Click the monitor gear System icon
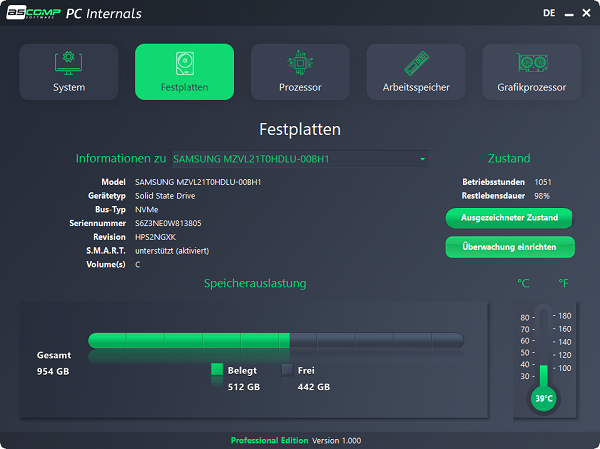Screen dimensions: 600x449 [68, 63]
